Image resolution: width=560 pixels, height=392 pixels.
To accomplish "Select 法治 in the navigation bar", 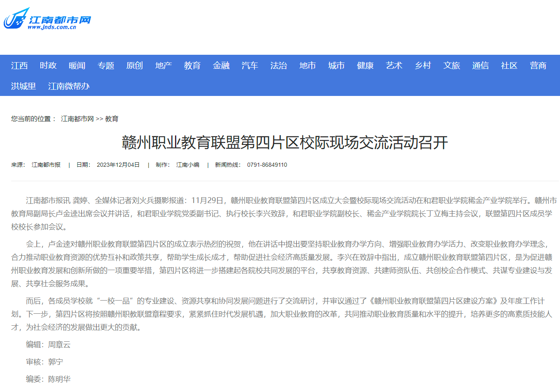I will tap(279, 65).
